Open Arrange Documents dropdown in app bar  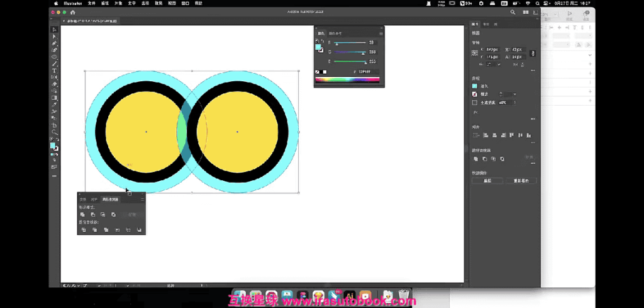click(x=525, y=13)
